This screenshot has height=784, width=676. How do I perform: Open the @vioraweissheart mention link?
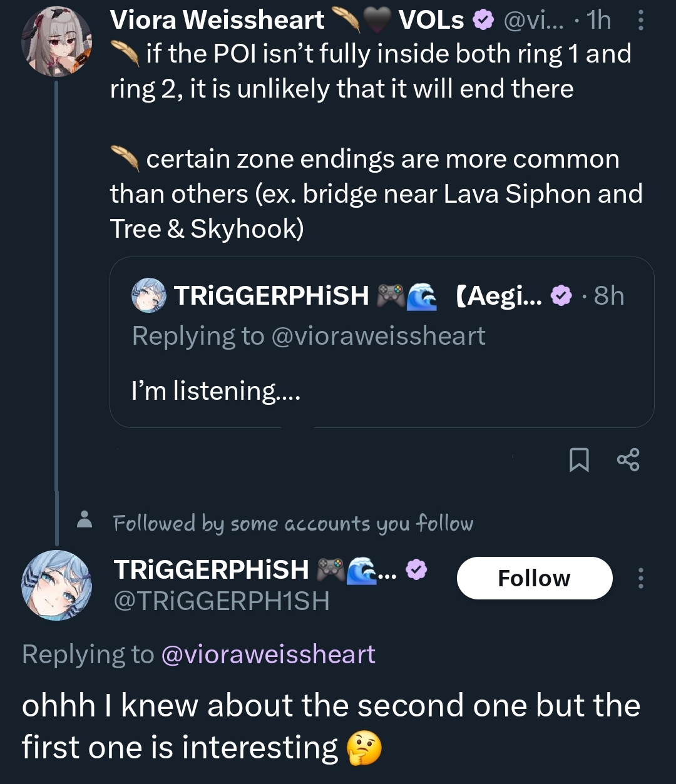(268, 654)
